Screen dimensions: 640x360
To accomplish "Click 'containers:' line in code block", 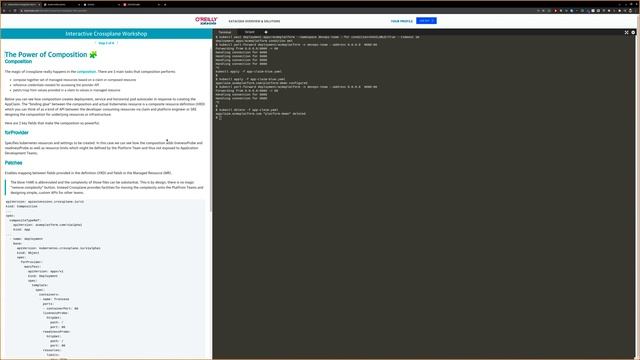I will pos(49,294).
